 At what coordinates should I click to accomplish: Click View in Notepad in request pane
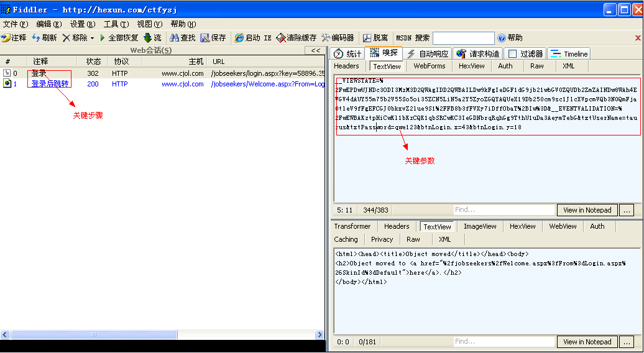587,210
